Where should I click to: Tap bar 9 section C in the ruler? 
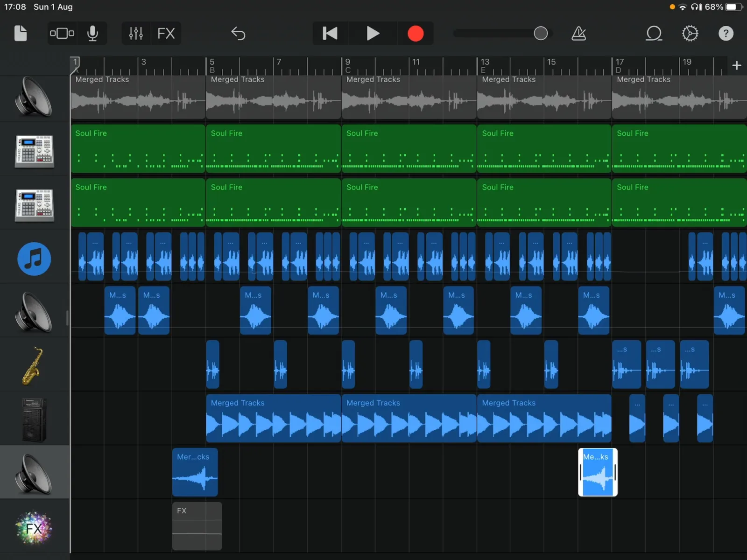click(348, 66)
